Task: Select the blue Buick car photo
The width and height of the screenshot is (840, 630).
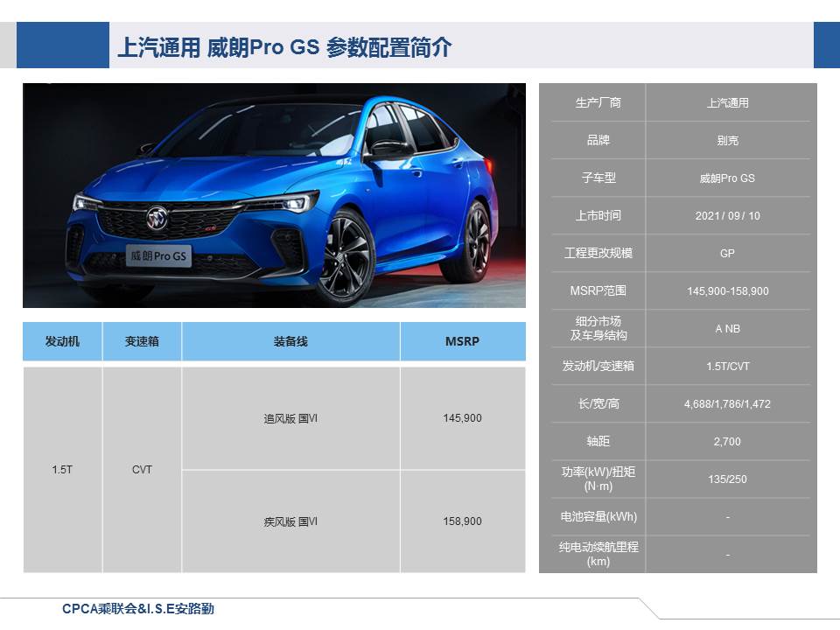Action: (x=274, y=195)
